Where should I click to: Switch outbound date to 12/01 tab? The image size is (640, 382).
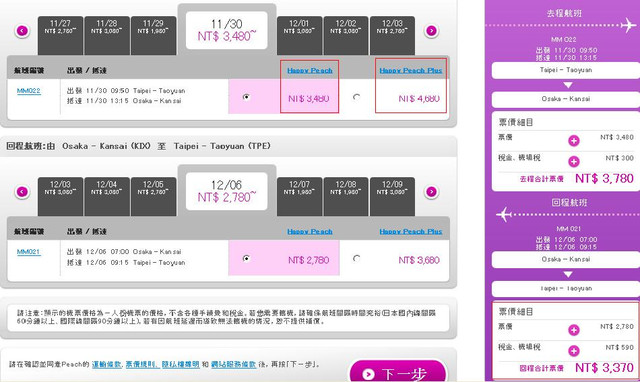[x=299, y=36]
